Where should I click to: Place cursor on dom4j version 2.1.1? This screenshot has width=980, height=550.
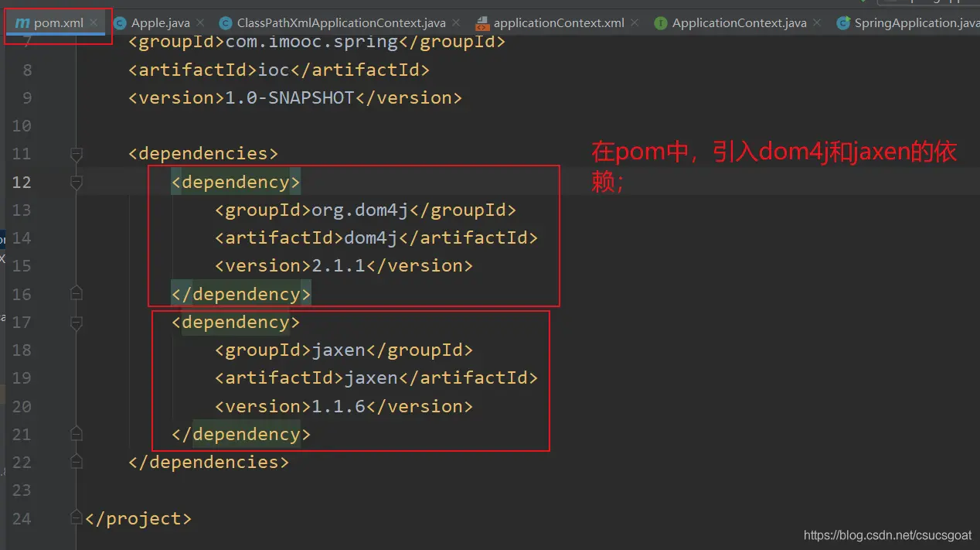(338, 266)
